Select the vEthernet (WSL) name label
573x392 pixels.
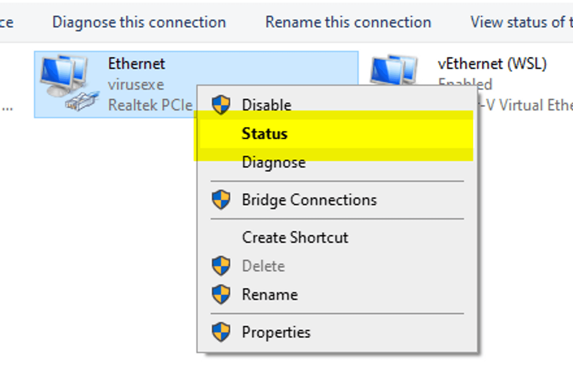tap(492, 64)
